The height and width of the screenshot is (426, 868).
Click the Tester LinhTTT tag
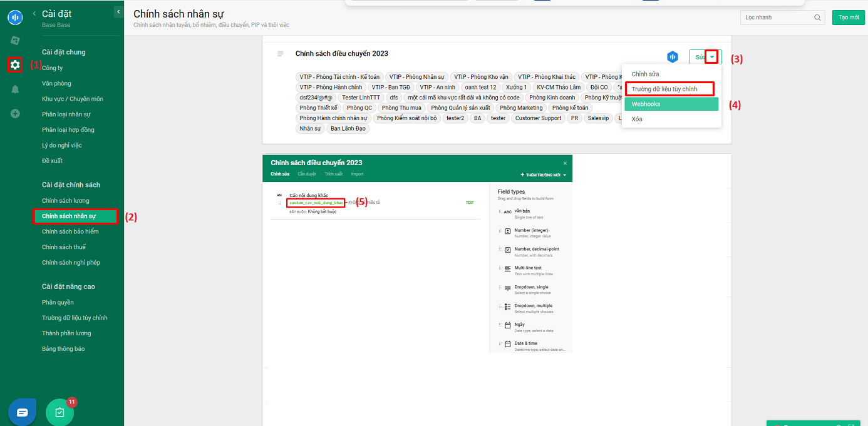[361, 98]
